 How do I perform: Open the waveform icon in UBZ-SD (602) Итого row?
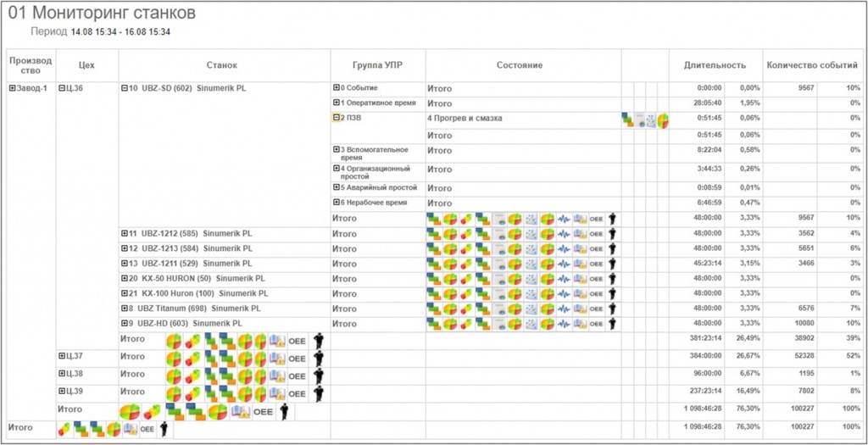point(564,219)
